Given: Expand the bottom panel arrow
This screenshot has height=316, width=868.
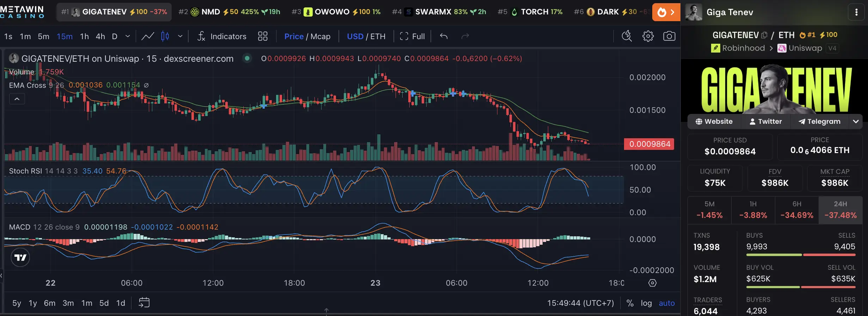Looking at the screenshot, I should pos(326,311).
